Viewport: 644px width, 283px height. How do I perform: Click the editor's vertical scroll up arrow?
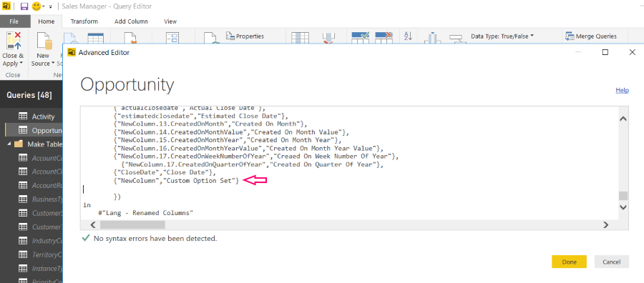pos(623,119)
